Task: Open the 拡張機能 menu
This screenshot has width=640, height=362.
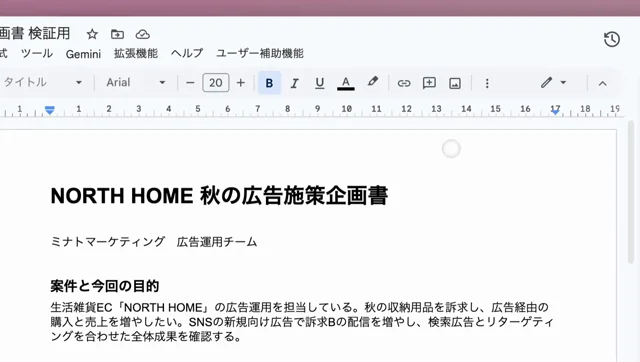Action: pyautogui.click(x=136, y=53)
